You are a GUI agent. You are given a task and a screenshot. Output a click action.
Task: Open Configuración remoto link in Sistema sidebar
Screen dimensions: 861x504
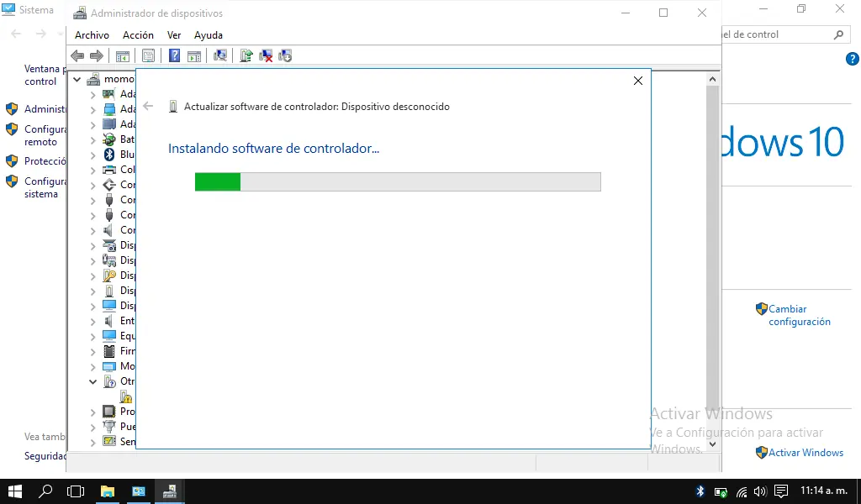45,135
